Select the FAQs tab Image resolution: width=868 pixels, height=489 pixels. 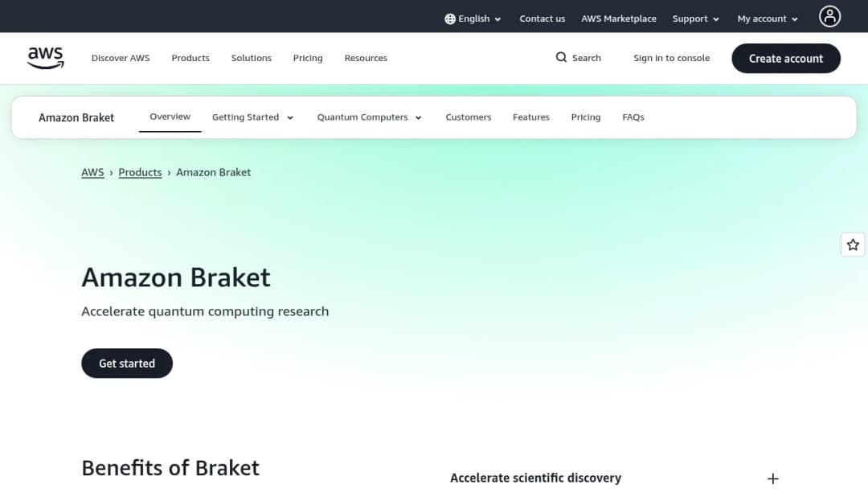(x=633, y=117)
